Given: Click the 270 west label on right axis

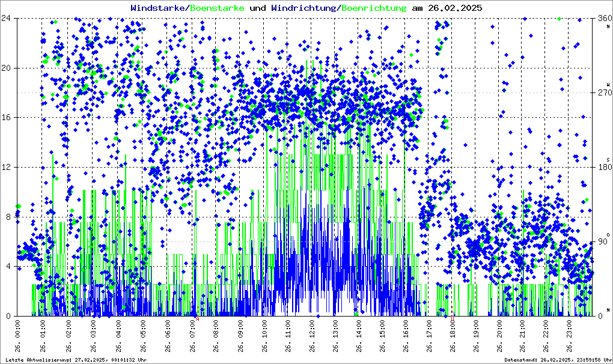Looking at the screenshot, I should pyautogui.click(x=603, y=93).
